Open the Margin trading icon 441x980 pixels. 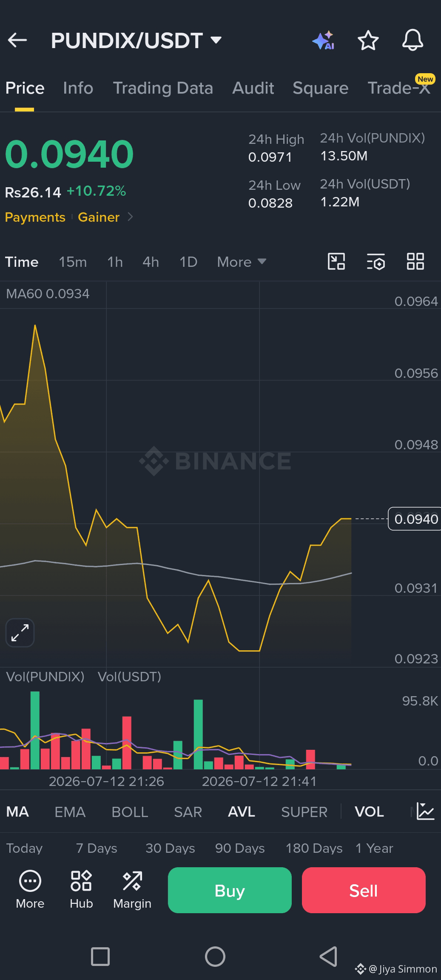pyautogui.click(x=132, y=880)
